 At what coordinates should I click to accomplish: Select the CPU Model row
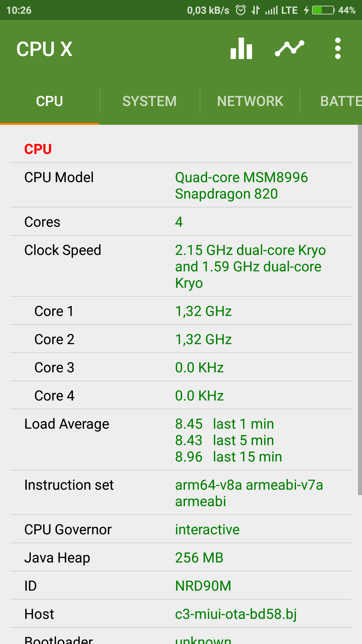click(x=181, y=185)
